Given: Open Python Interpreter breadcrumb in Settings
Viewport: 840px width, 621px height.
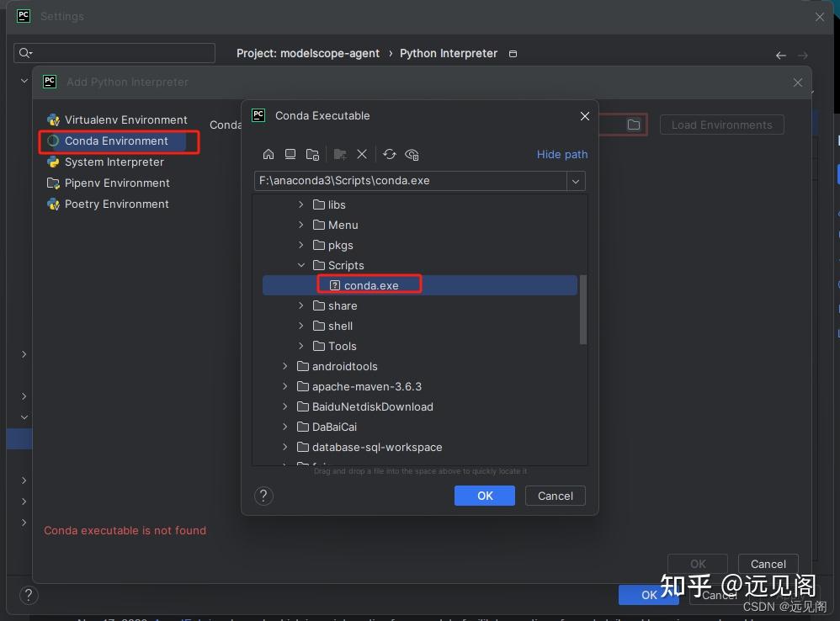Looking at the screenshot, I should 448,53.
